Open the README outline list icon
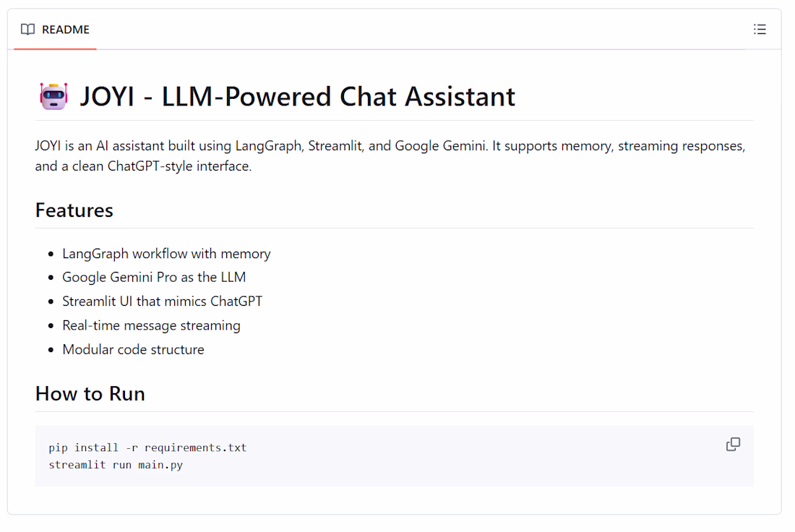 pos(759,30)
